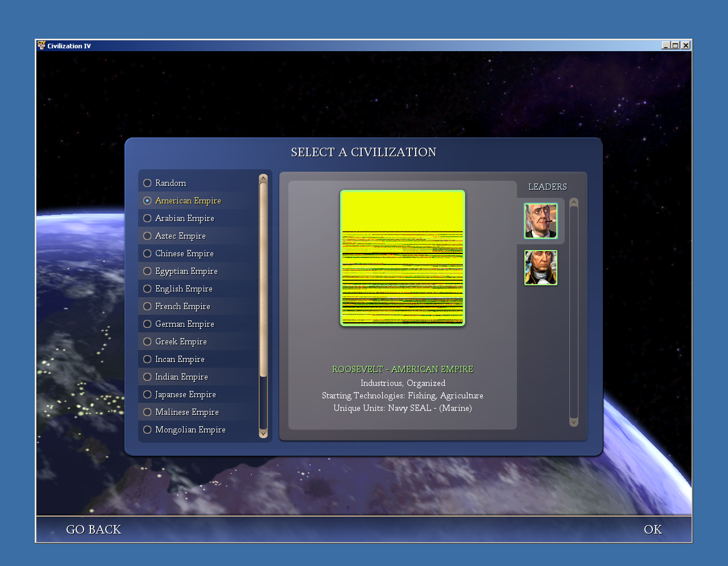Choose the Arabian Empire radio button

147,218
